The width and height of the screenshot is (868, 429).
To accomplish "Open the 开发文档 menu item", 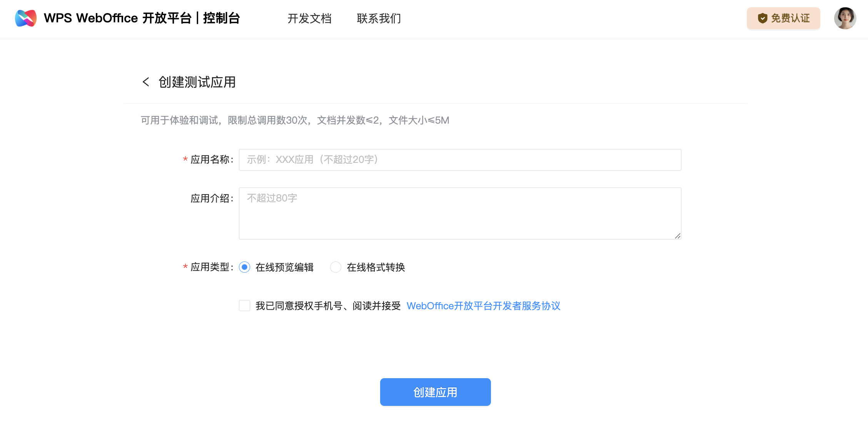I will [310, 18].
